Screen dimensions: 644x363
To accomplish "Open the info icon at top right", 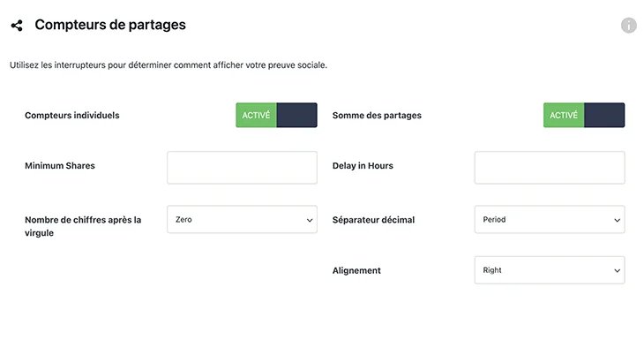I will coord(628,26).
